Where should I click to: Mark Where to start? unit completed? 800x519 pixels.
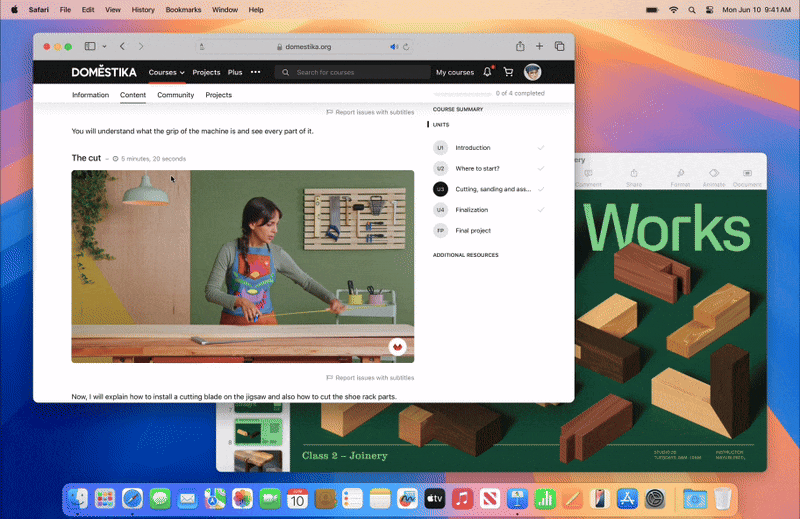click(x=541, y=168)
